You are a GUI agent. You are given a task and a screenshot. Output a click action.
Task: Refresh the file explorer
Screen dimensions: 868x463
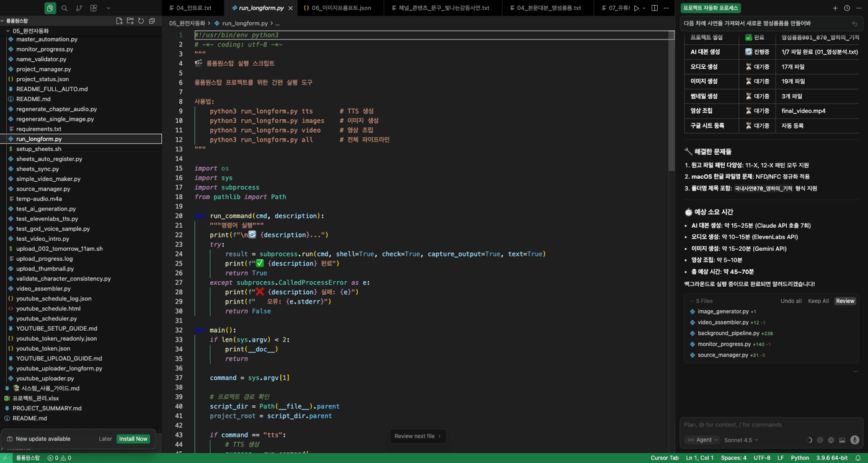tap(141, 21)
